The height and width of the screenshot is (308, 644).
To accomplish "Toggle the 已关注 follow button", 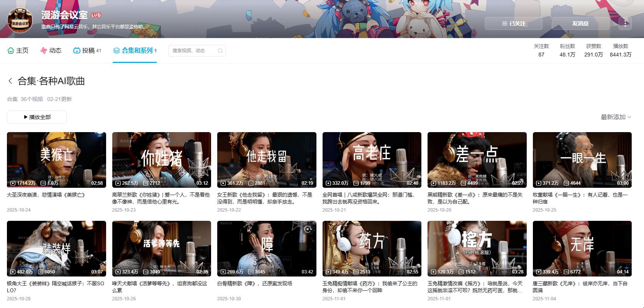I will pos(513,23).
